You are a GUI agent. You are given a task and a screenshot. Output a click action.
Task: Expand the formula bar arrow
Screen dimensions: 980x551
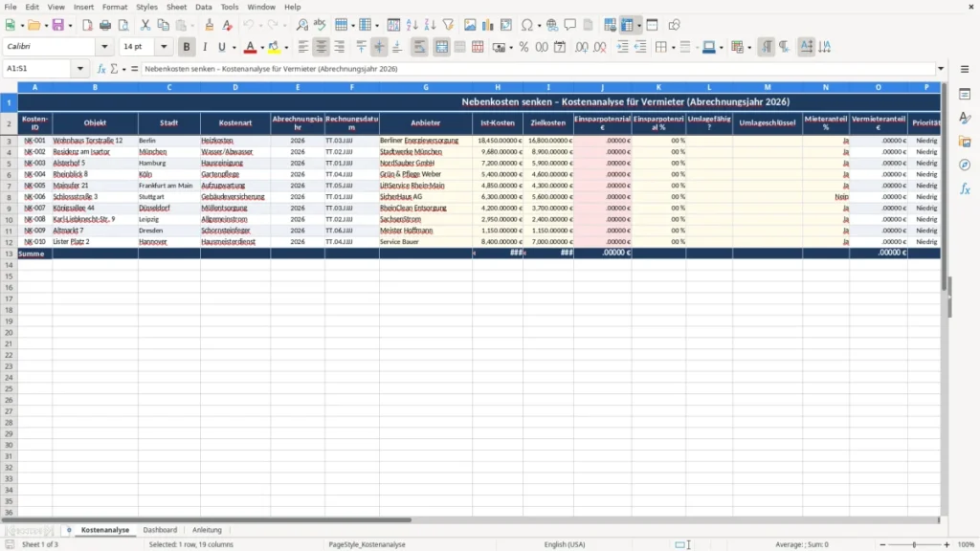[x=941, y=69]
